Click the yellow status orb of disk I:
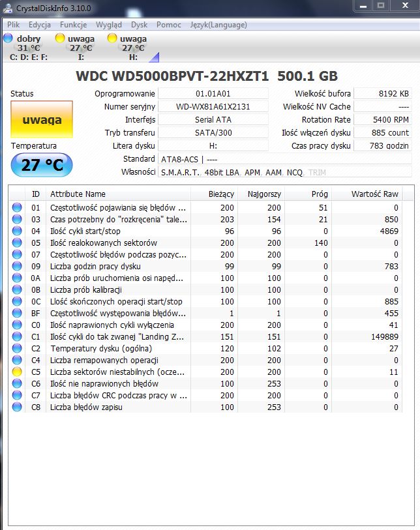420x530 pixels. click(60, 38)
